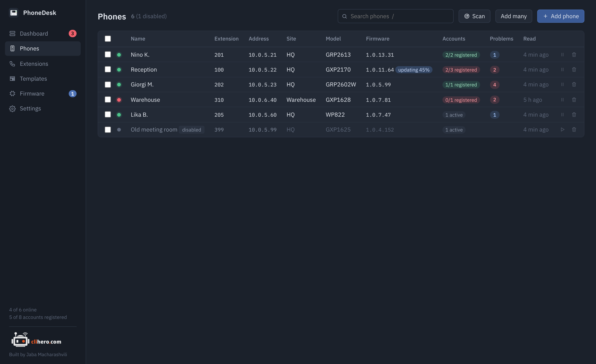Click address 10.0.5.60
596x364 pixels.
pyautogui.click(x=262, y=115)
